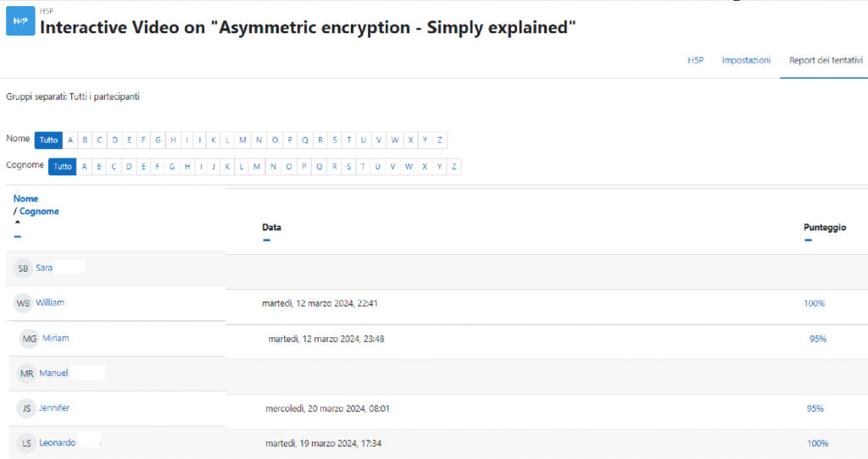This screenshot has width=868, height=459.
Task: Select Tutto in the Nome filter
Action: 48,140
